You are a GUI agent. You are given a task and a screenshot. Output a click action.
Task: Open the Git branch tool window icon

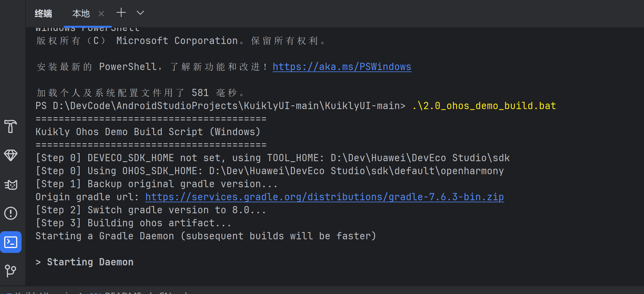(11, 271)
